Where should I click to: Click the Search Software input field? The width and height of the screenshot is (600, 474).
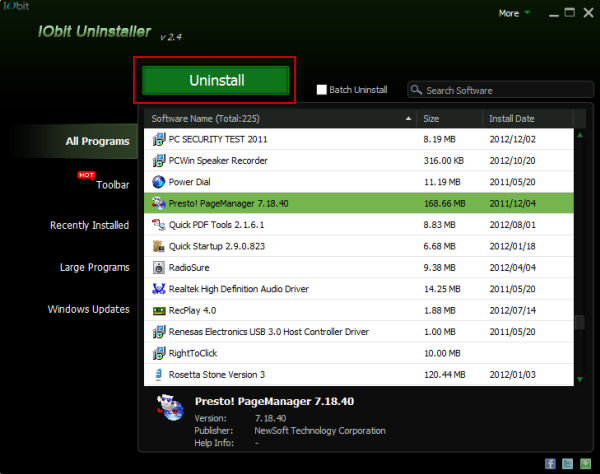click(x=500, y=90)
